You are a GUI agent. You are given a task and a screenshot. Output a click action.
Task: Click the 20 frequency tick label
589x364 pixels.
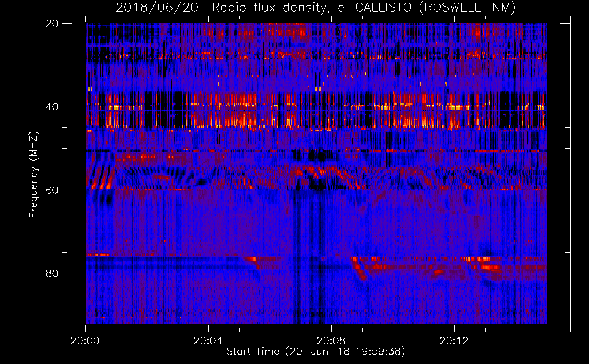[52, 24]
